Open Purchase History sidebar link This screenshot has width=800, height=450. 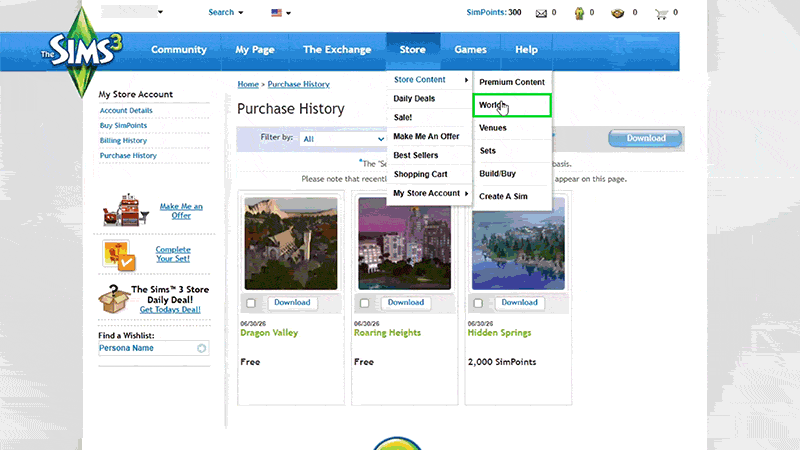(x=128, y=156)
